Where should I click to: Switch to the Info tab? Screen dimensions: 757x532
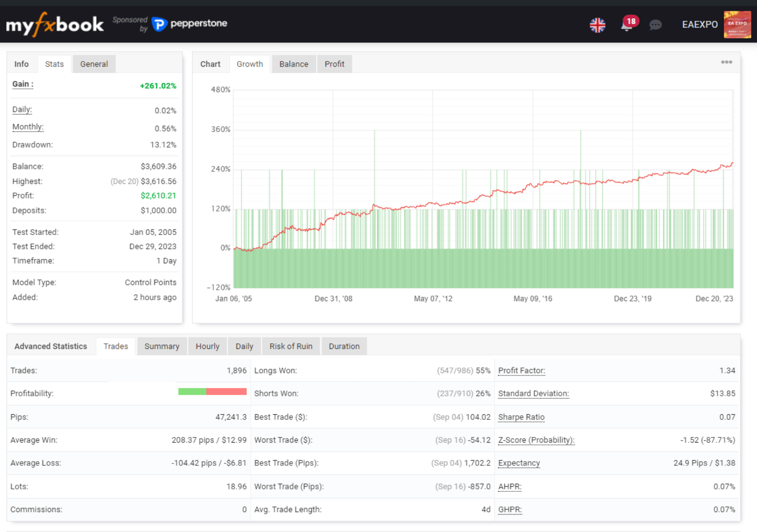[21, 64]
